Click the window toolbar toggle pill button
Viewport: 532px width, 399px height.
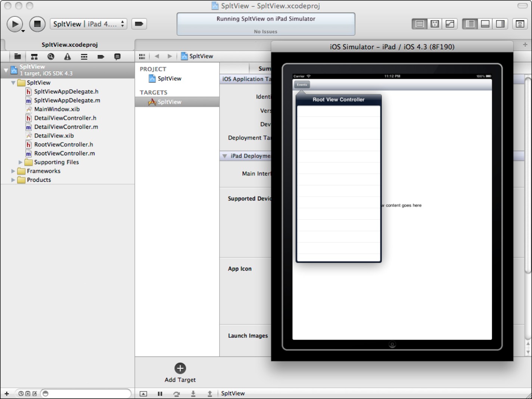[522, 6]
